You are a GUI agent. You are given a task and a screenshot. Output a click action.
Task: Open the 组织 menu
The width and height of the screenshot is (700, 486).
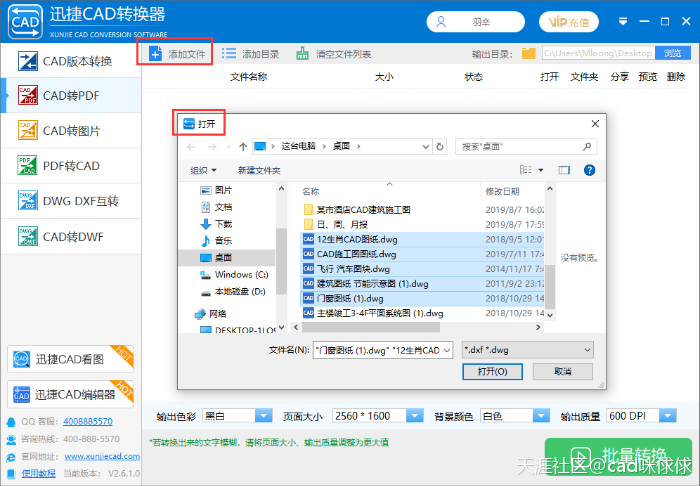(x=204, y=170)
